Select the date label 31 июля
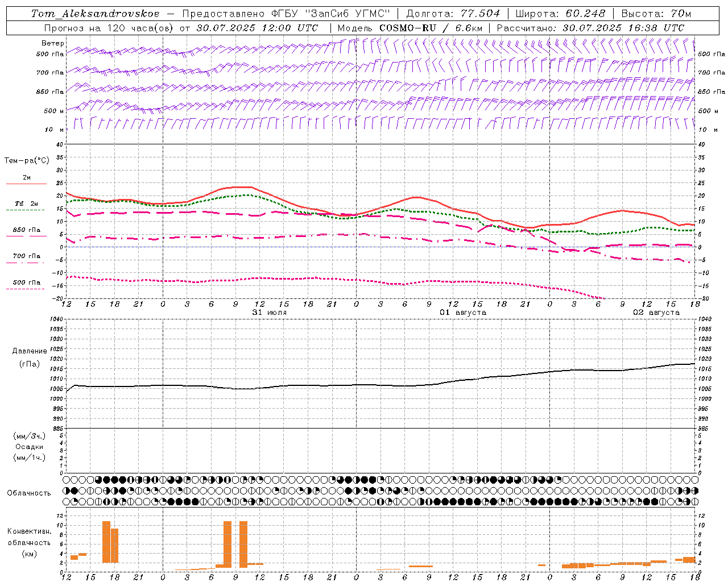This screenshot has width=728, height=582. tap(270, 313)
